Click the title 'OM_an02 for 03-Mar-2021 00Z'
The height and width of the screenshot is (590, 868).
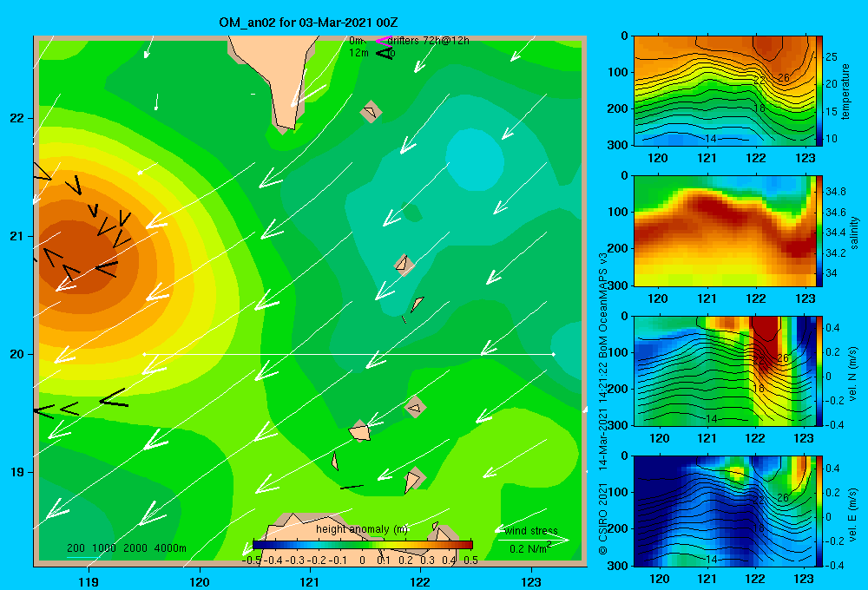coord(308,23)
